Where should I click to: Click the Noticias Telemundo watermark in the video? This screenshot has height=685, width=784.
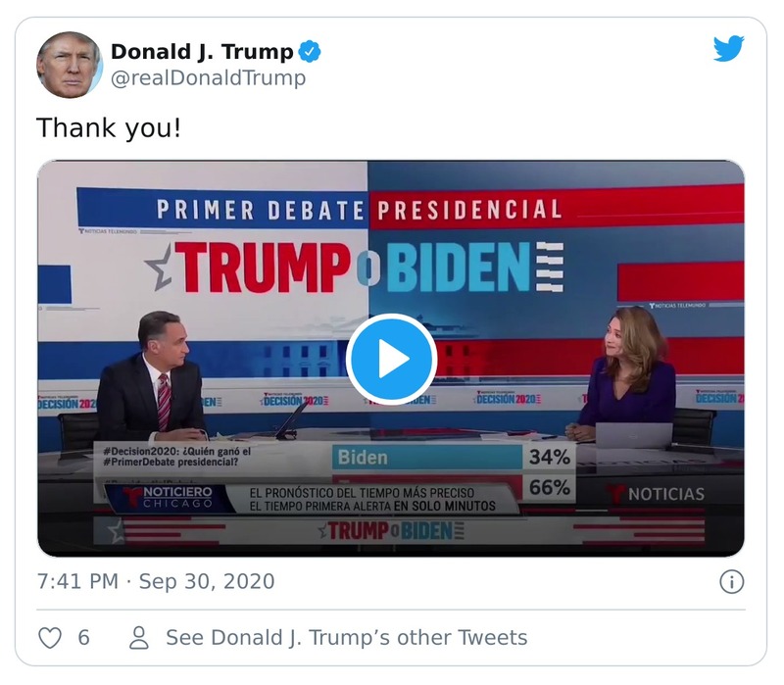(674, 305)
